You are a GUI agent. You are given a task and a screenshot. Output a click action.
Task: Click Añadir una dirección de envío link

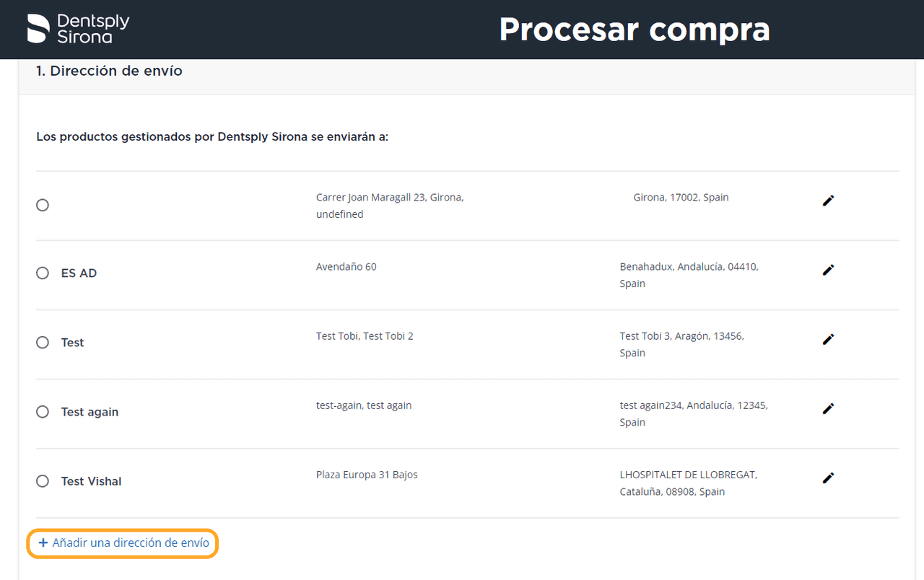[x=123, y=543]
